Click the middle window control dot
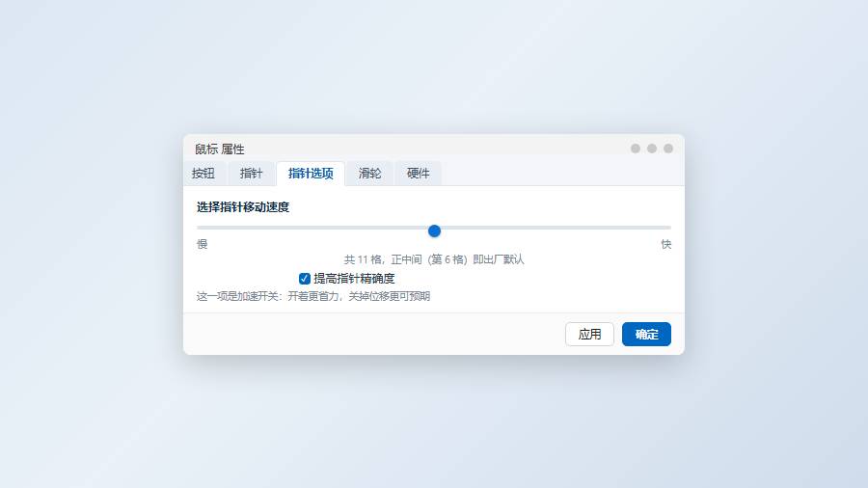Viewport: 868px width, 488px height. [x=652, y=149]
